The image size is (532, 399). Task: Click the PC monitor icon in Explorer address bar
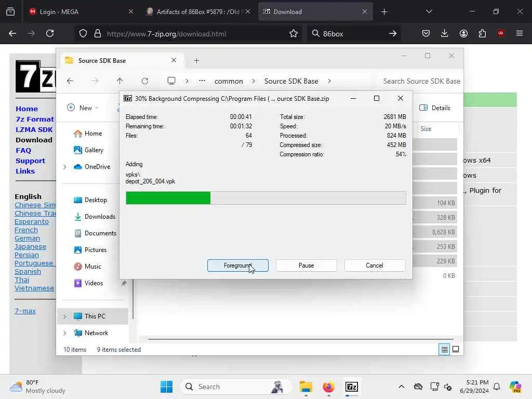pos(171,81)
